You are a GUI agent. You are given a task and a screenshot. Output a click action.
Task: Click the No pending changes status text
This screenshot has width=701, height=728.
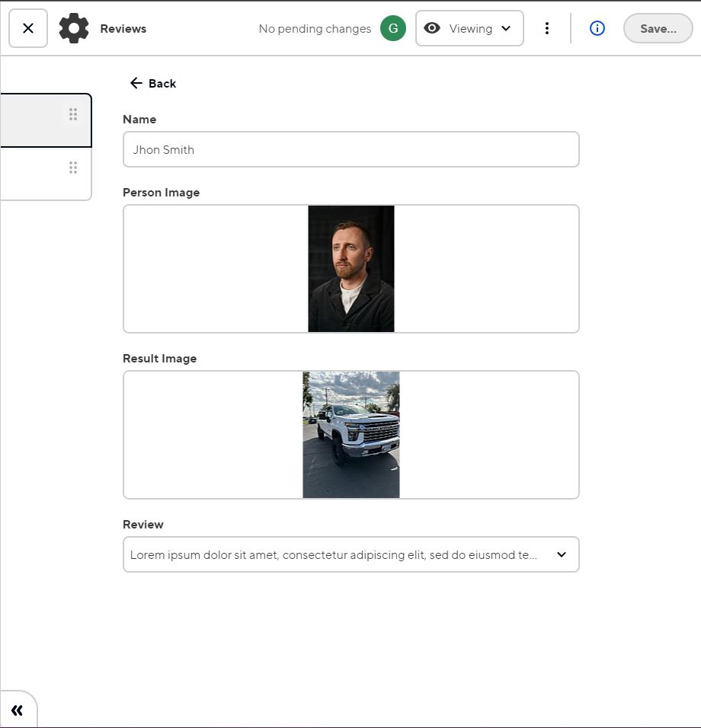315,29
